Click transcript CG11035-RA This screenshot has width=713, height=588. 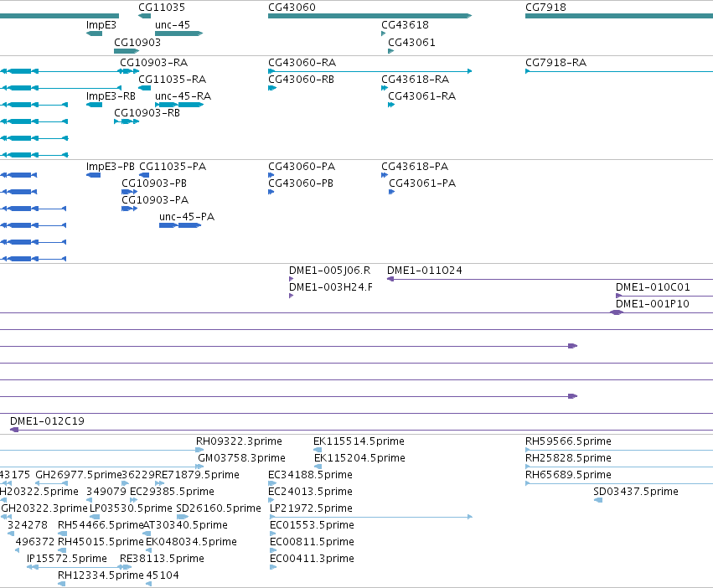click(173, 79)
